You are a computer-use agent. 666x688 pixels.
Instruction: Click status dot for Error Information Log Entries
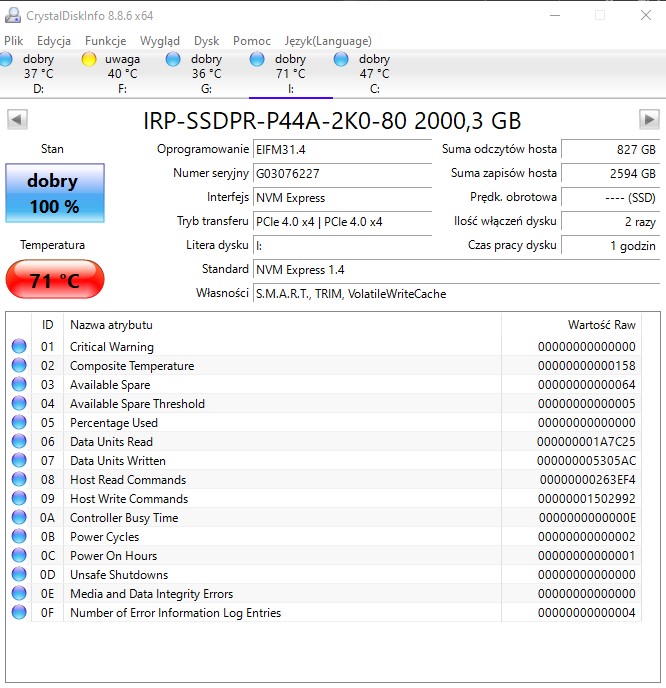click(x=19, y=612)
